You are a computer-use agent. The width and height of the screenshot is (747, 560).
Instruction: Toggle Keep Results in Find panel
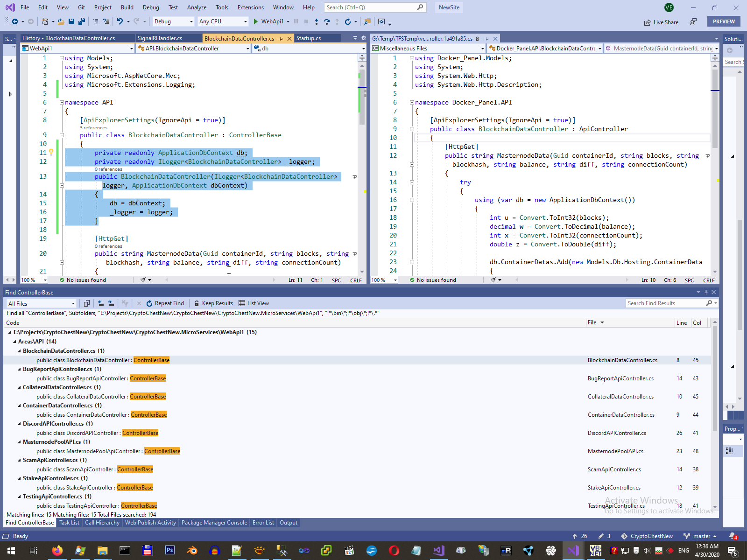[213, 303]
